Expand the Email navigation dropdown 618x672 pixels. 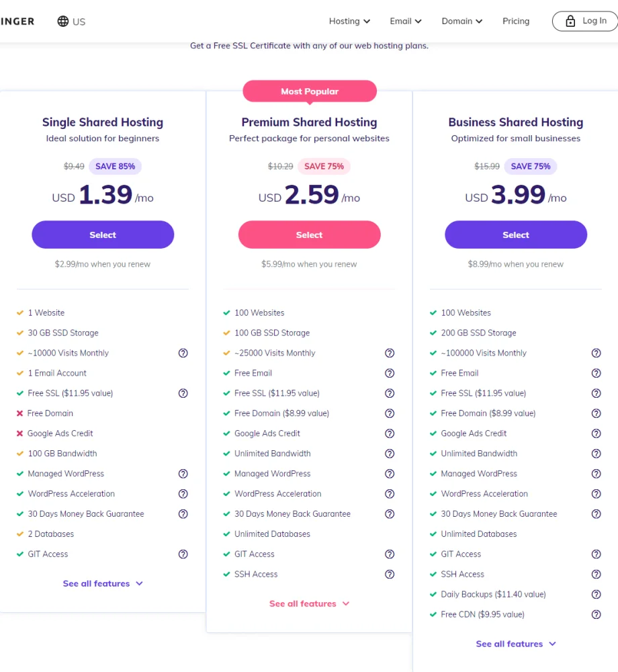tap(406, 22)
